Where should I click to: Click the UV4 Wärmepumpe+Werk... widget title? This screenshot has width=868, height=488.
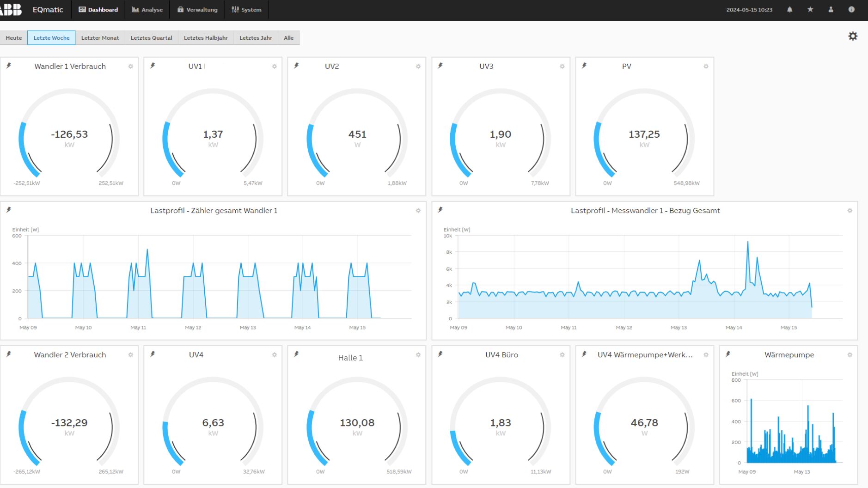645,354
